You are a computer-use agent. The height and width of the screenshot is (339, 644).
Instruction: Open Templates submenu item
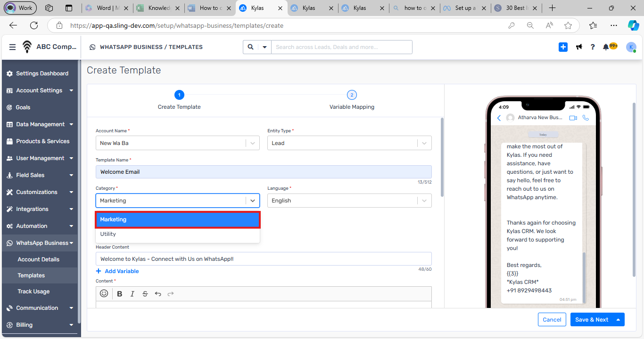(x=41, y=275)
